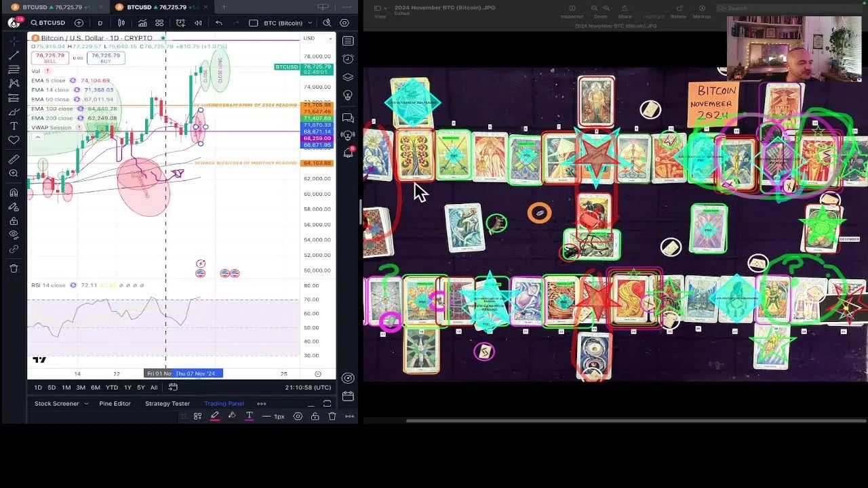Screen dimensions: 868x488
Task: Open the alerts clock panel
Action: point(348,60)
